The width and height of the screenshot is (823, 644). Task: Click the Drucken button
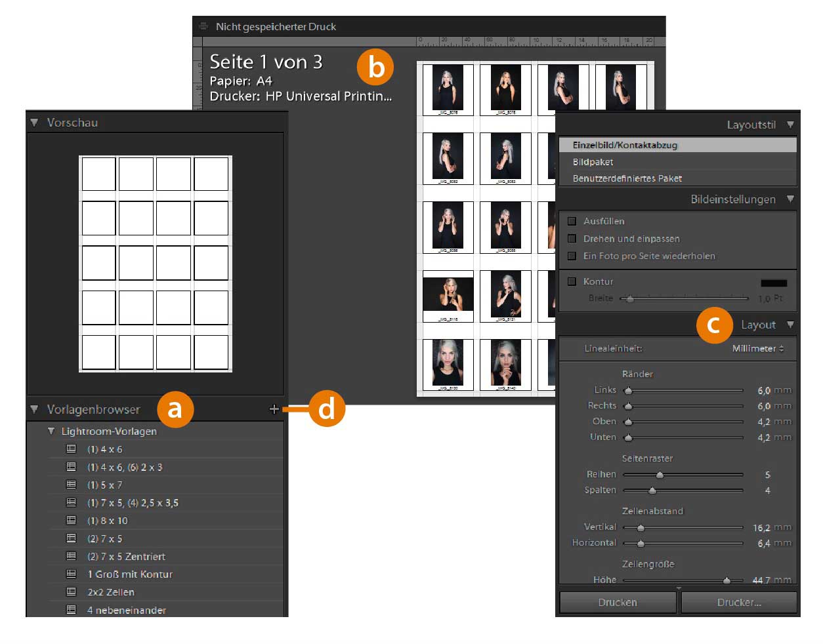[618, 602]
